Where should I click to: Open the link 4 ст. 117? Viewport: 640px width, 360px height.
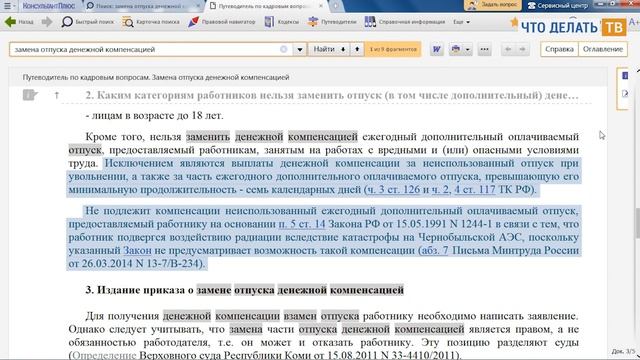click(475, 189)
